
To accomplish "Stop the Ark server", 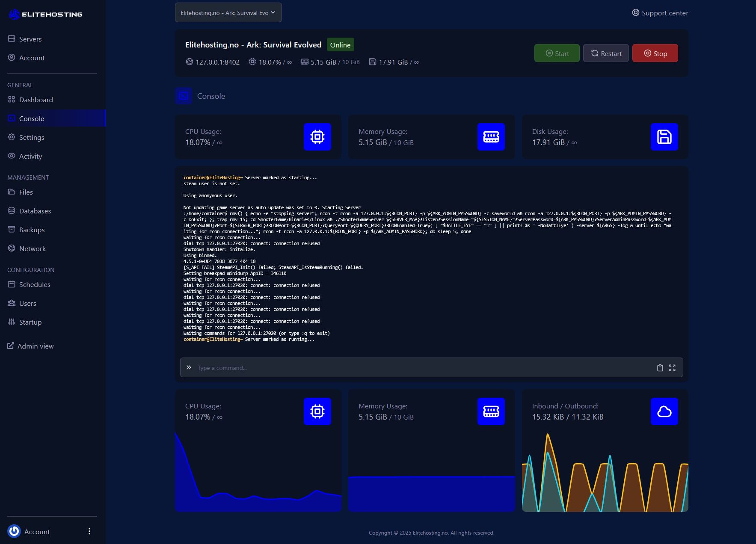I will click(655, 53).
